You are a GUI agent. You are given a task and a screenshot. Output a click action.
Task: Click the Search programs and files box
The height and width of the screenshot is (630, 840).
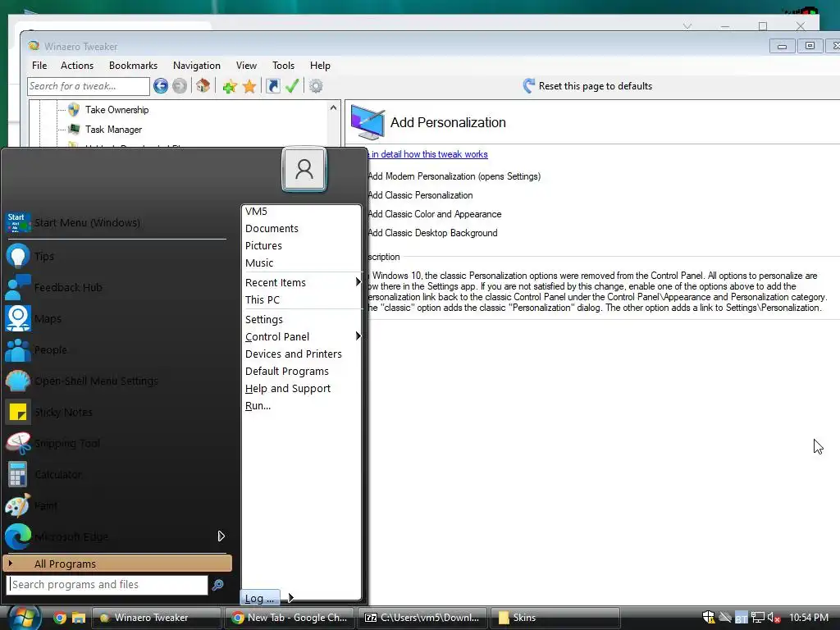point(107,584)
